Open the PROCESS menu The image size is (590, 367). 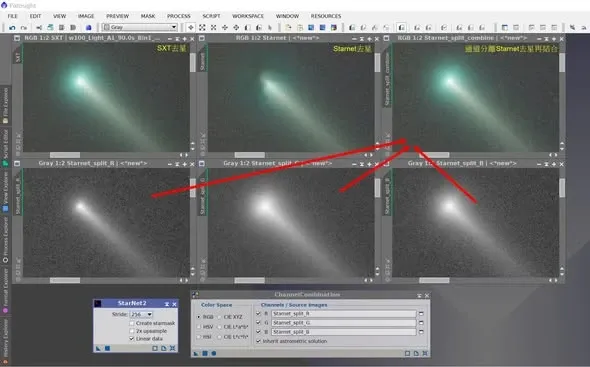(179, 16)
